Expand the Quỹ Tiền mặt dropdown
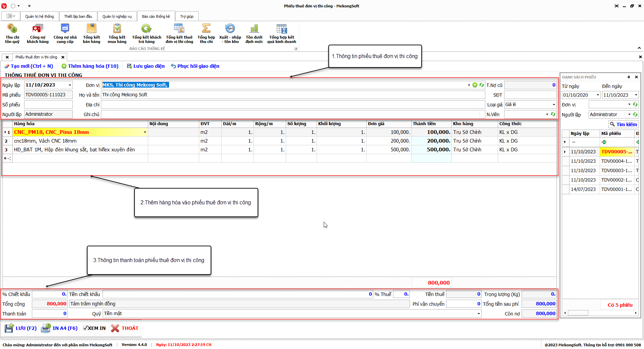The image size is (644, 349). [479, 314]
